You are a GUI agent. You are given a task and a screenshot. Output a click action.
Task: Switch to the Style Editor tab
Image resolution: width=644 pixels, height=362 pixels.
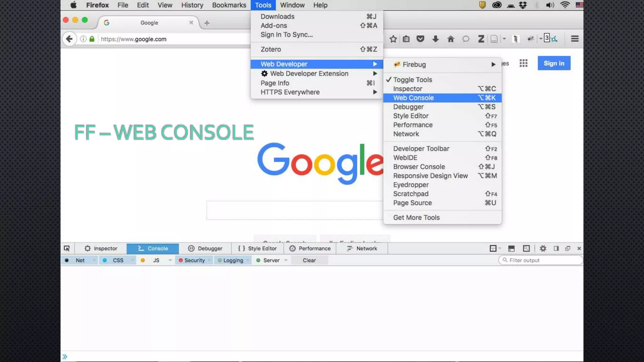tap(258, 248)
